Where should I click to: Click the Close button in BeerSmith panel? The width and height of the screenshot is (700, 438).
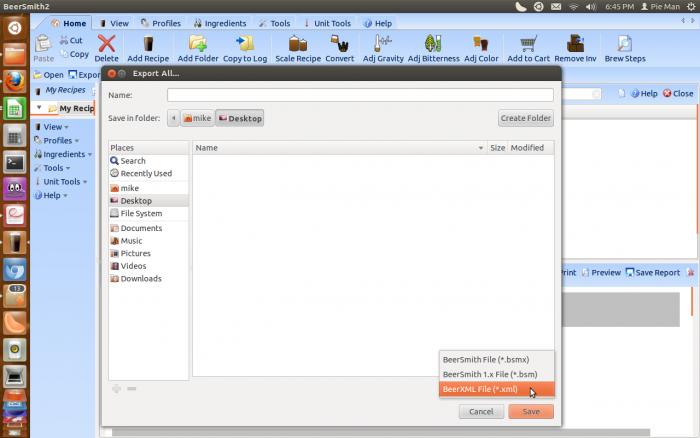678,93
